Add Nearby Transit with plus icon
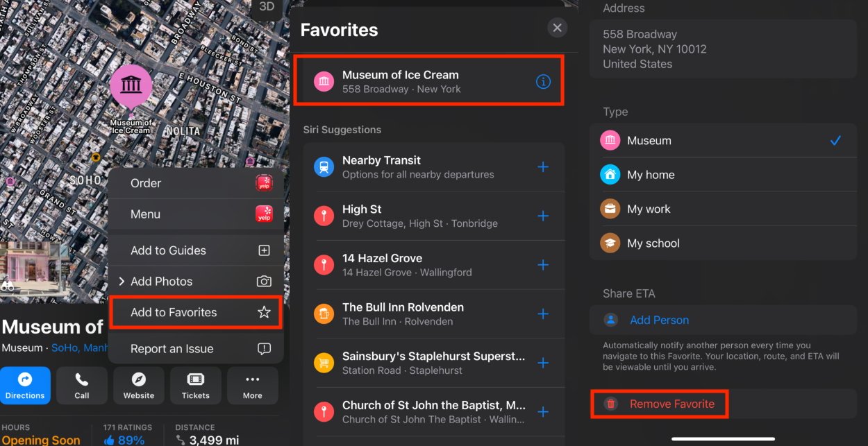Viewport: 868px width, 446px height. coord(543,167)
